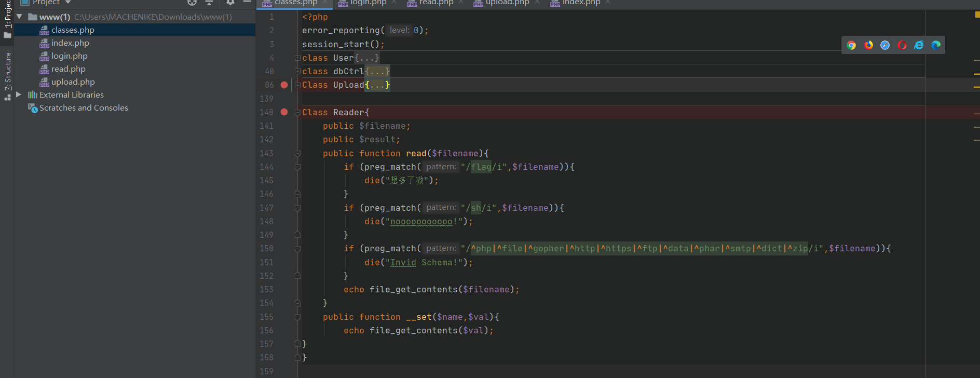Click the 'nooooooooooo!' string
Viewport: 980px width, 378px height.
click(424, 222)
